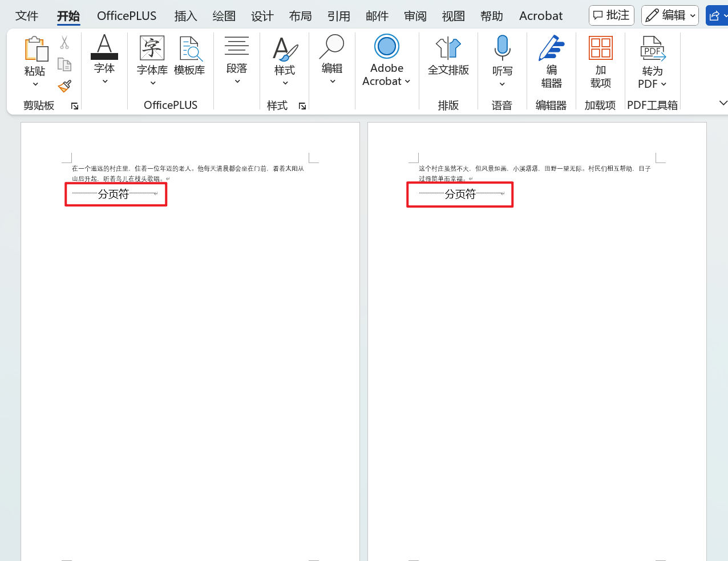728x561 pixels.
Task: Expand the 字体 font dropdown
Action: coord(104,81)
